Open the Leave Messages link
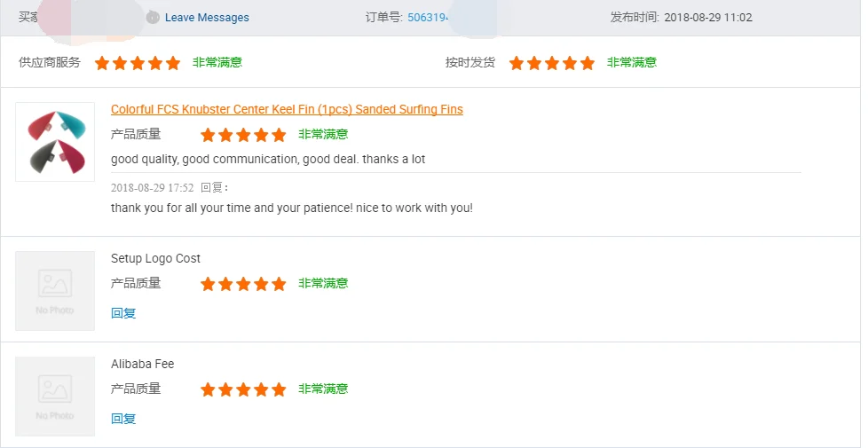The image size is (868, 448). (207, 18)
